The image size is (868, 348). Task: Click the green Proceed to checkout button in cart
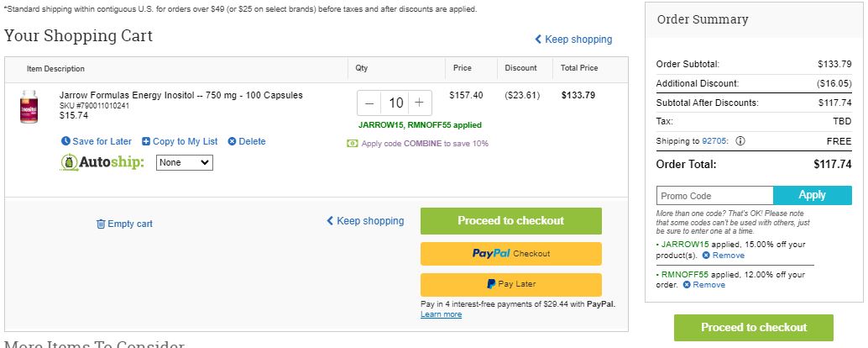511,221
